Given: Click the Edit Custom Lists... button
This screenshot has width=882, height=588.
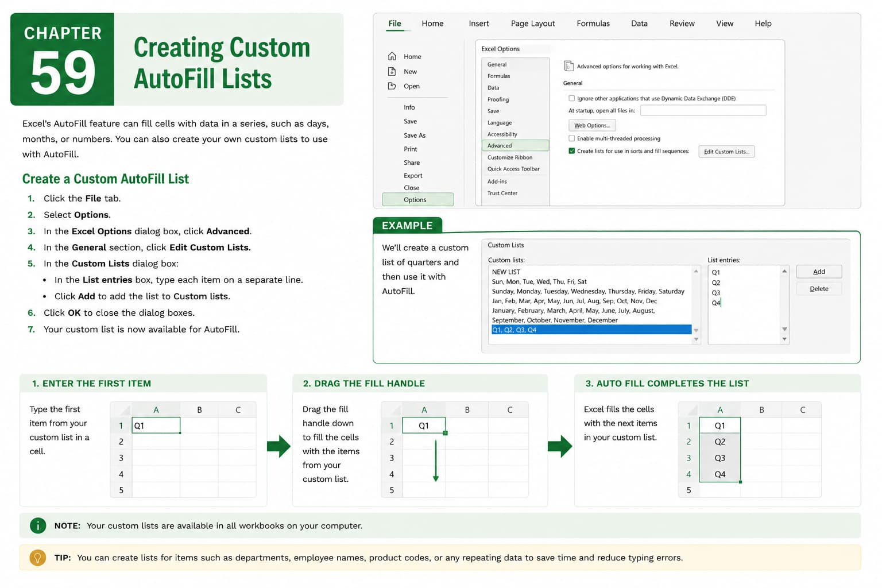Looking at the screenshot, I should click(726, 152).
